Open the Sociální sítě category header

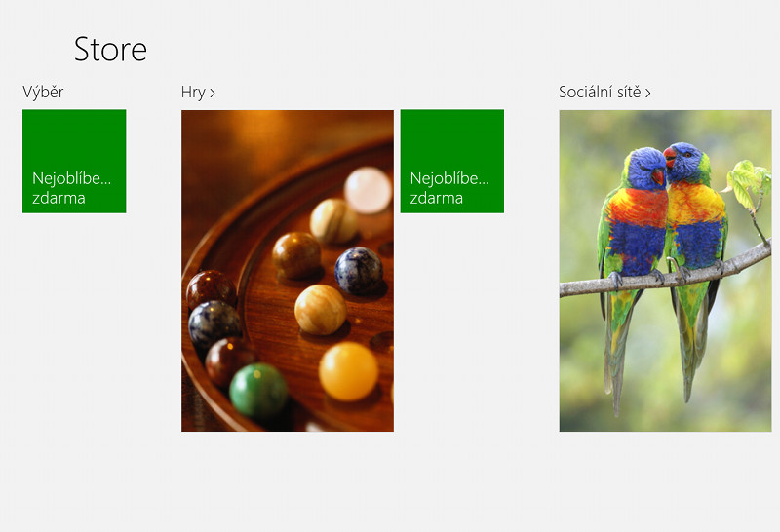pyautogui.click(x=604, y=92)
